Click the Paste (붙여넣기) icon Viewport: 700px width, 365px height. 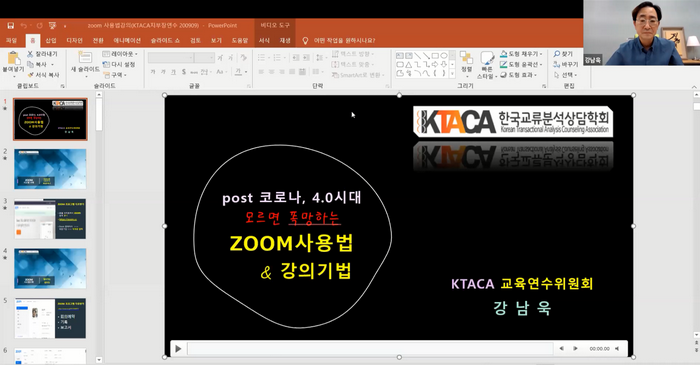coord(13,58)
